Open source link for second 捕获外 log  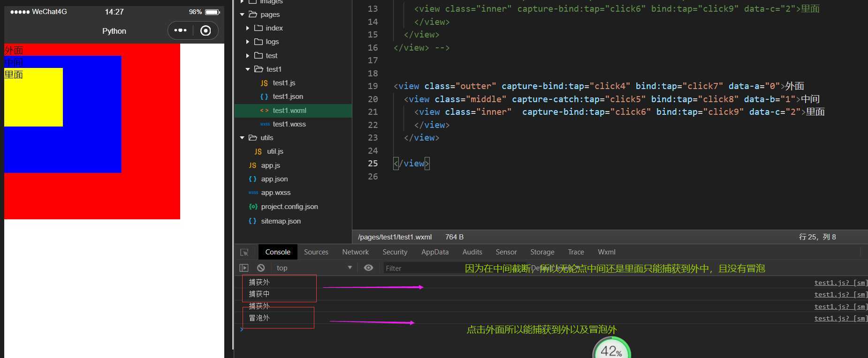841,306
